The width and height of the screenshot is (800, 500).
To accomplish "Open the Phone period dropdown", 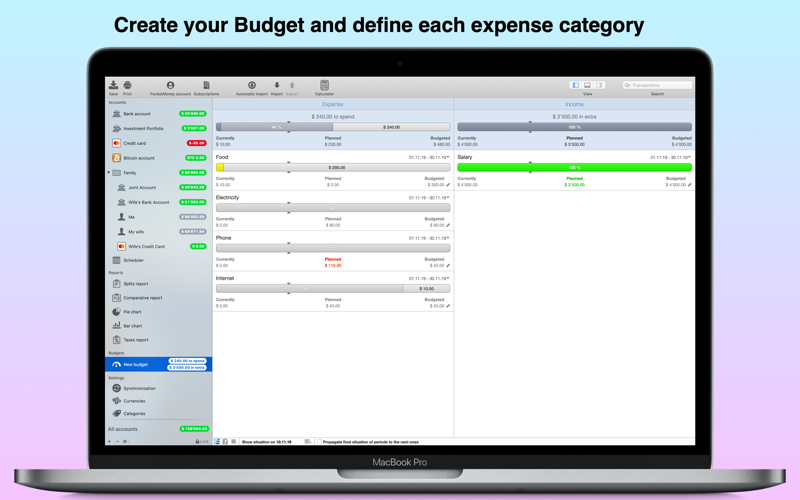I will pyautogui.click(x=429, y=238).
